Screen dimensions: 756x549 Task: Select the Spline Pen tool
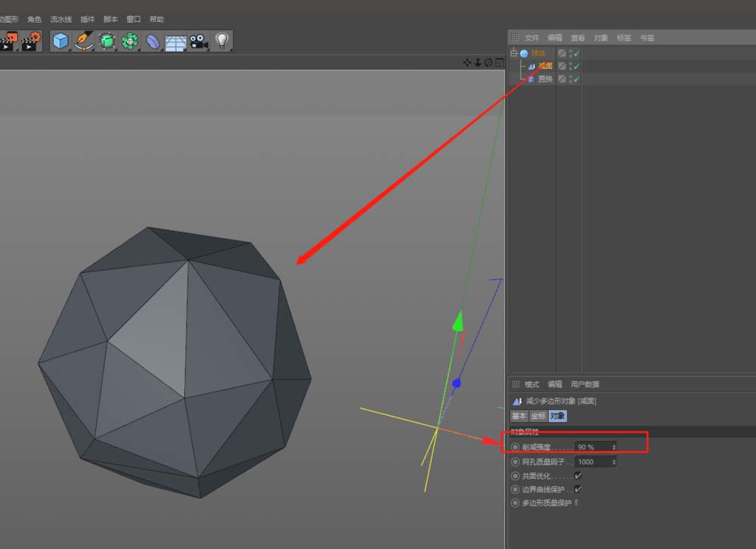pos(83,41)
